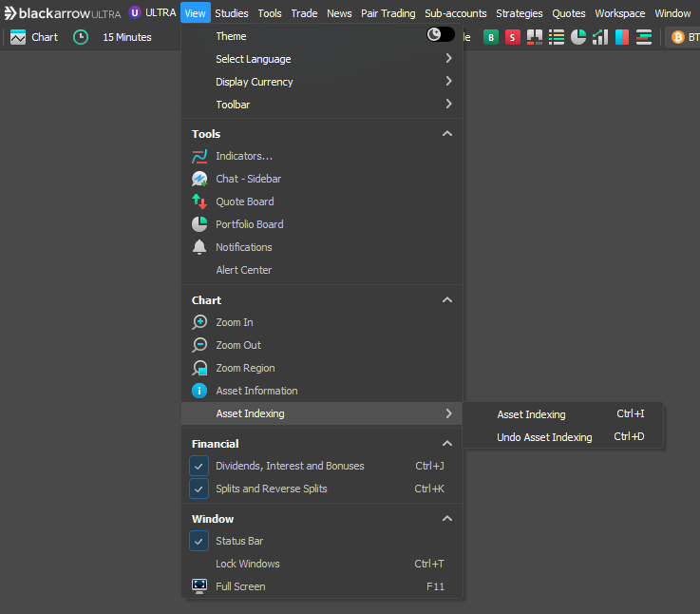Collapse the Tools section chevron
Viewport: 700px width, 614px height.
(447, 134)
